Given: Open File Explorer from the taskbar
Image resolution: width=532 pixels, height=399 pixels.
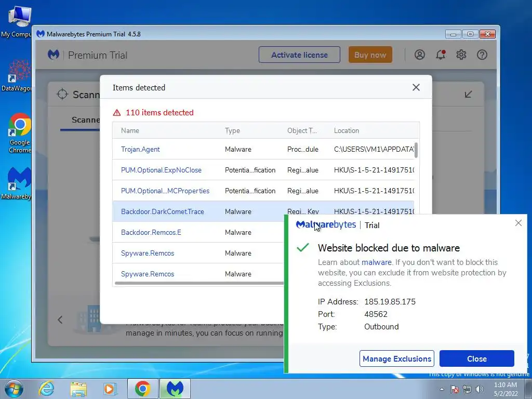Looking at the screenshot, I should pyautogui.click(x=78, y=389).
